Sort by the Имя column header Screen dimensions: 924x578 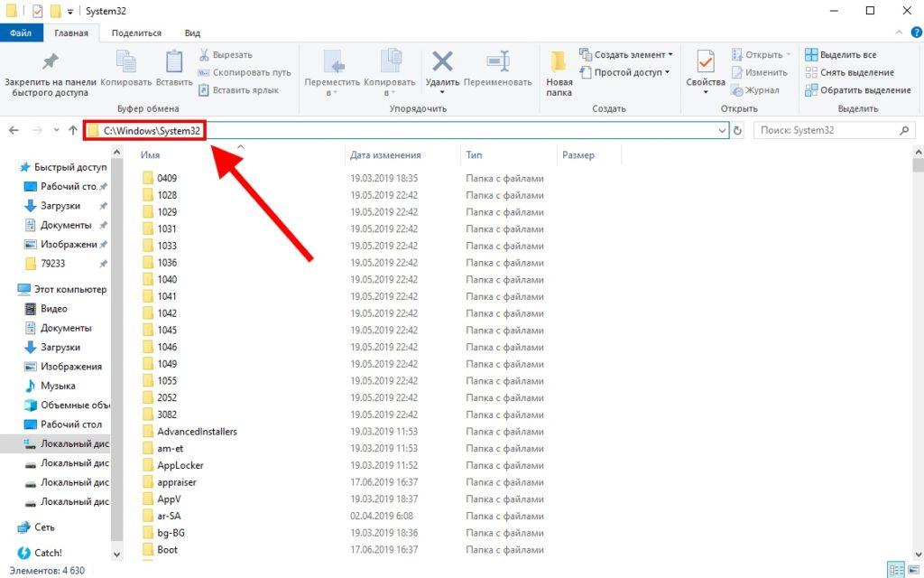pos(151,155)
